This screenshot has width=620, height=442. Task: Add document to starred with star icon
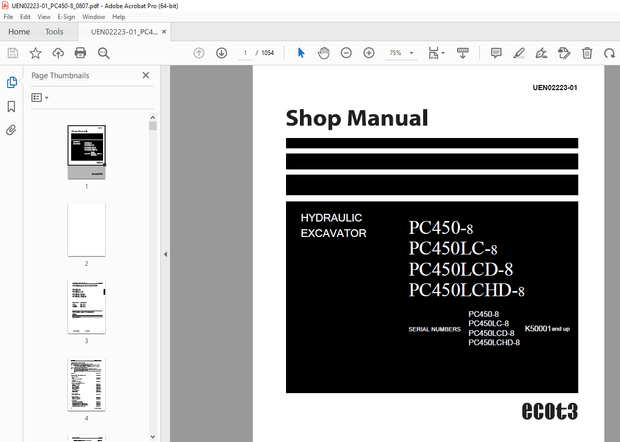[x=36, y=53]
